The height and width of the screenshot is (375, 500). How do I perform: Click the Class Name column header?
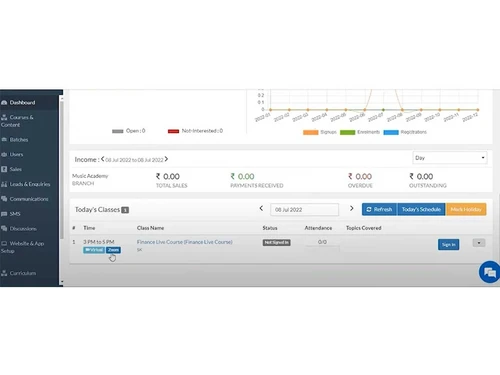pos(150,228)
